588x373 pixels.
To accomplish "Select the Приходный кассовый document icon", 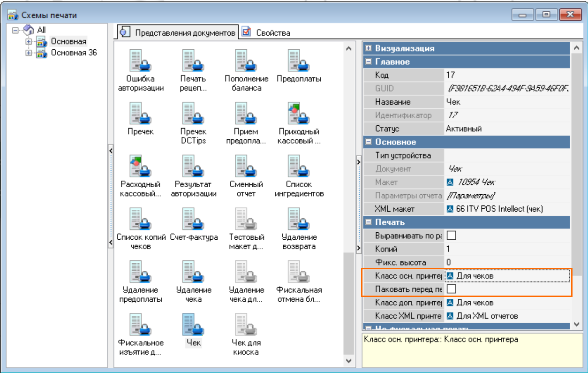I will pos(299,114).
